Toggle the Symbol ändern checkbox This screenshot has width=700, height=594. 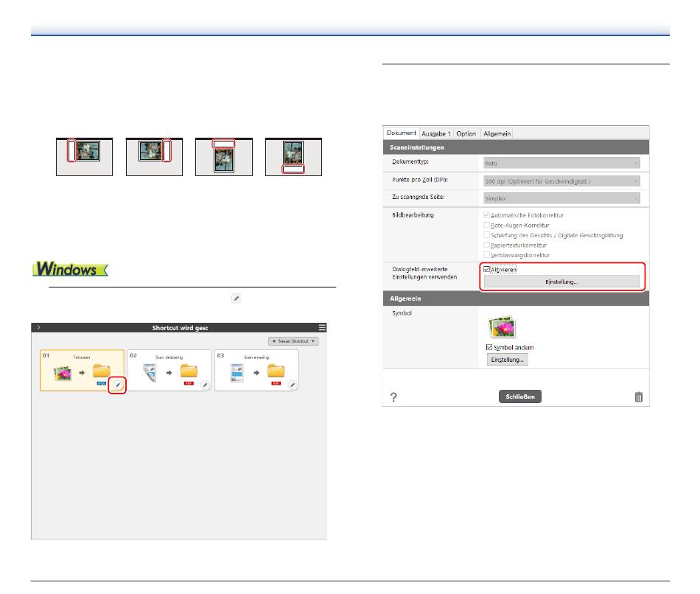coord(489,347)
